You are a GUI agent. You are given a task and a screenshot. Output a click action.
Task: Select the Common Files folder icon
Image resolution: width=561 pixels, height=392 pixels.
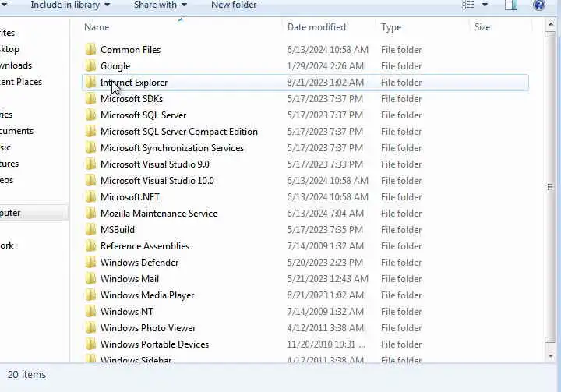point(91,49)
